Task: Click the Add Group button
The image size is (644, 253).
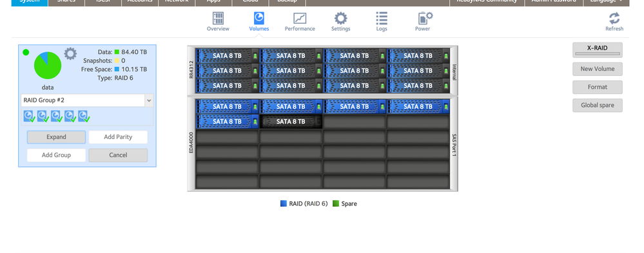Action: pyautogui.click(x=56, y=155)
